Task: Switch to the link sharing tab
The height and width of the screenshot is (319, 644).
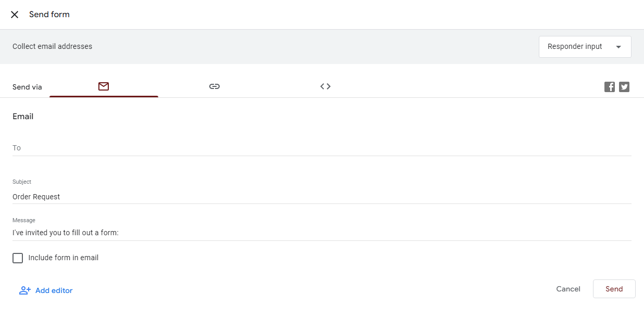Action: (x=214, y=86)
